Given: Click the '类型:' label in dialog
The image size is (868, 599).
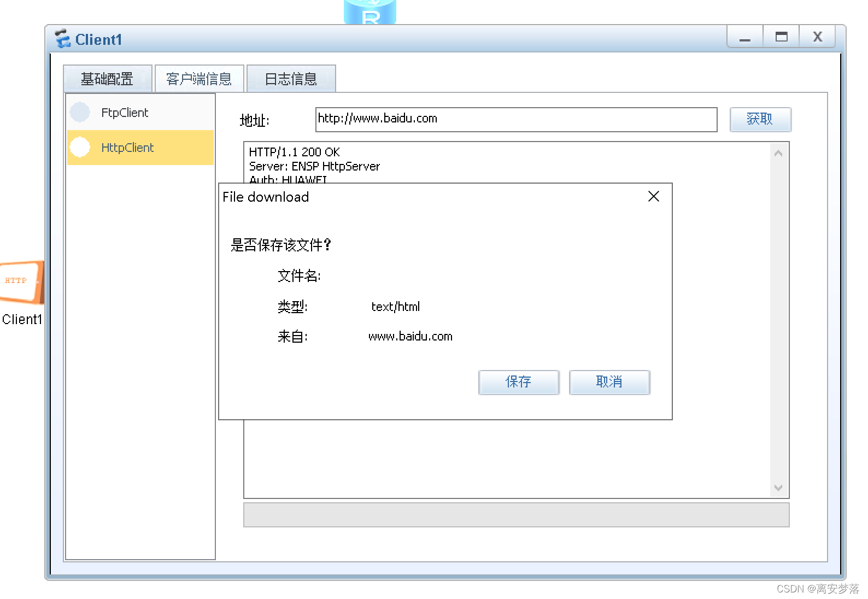Looking at the screenshot, I should (x=292, y=307).
